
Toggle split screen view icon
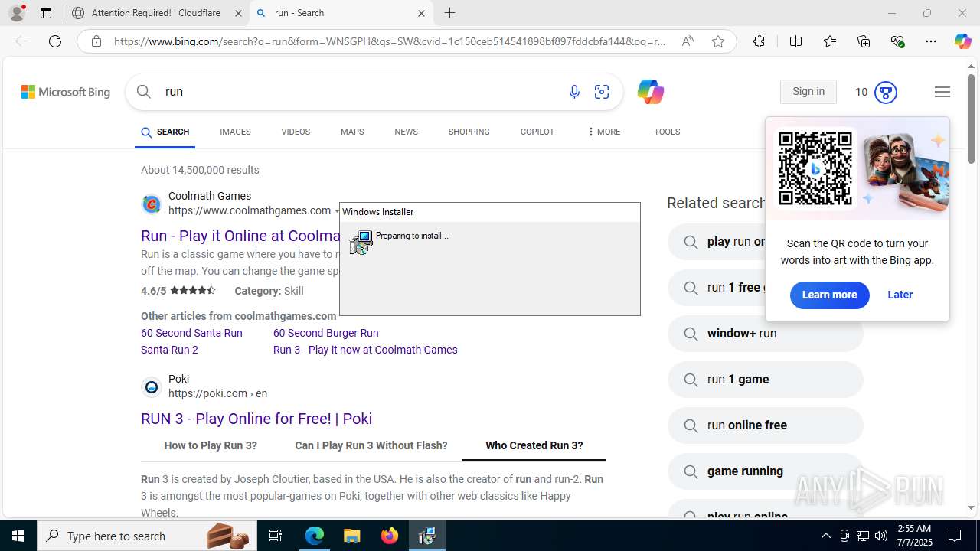click(796, 41)
